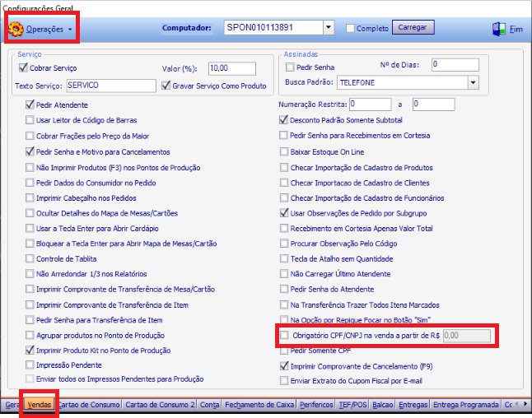
Task: Check Checar Importacao de Cadastro de Clientes
Action: click(284, 183)
